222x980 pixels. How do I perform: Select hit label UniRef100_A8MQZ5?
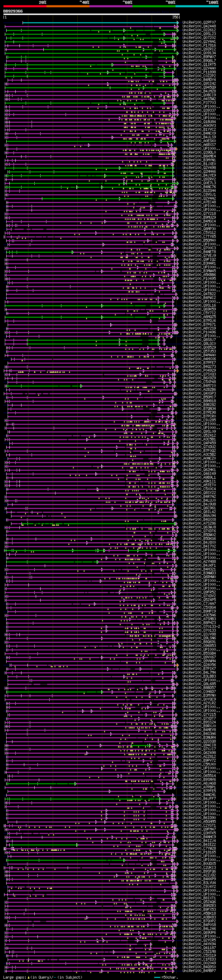199,316
